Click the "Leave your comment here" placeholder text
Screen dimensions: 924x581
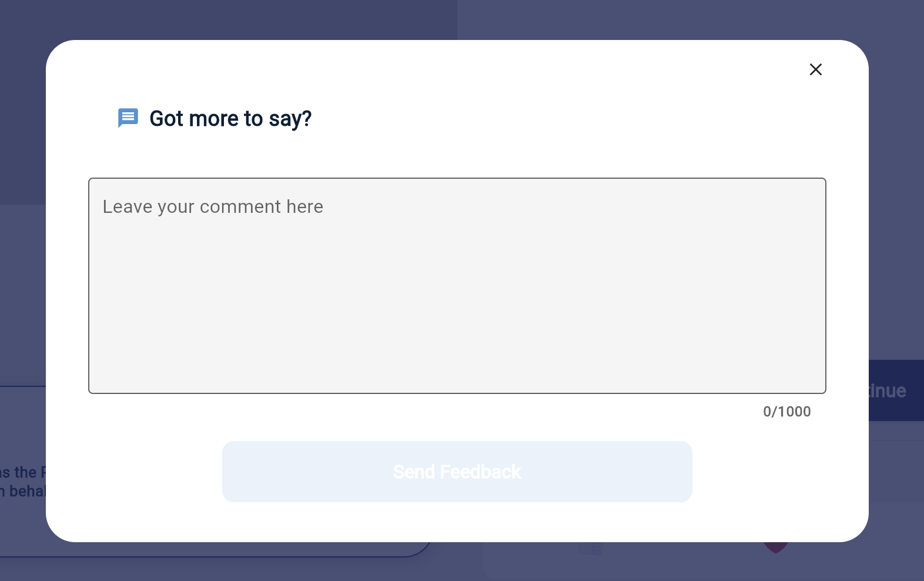(x=213, y=207)
